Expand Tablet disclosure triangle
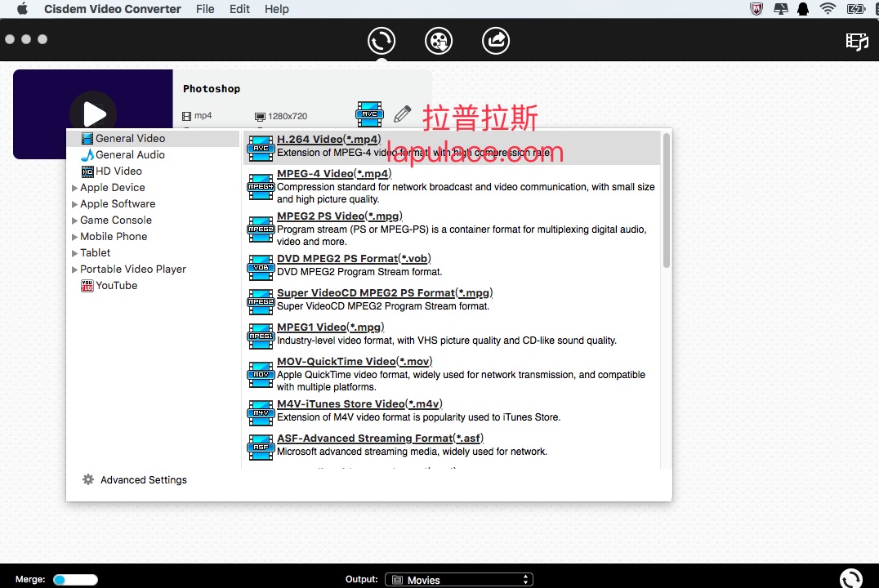 74,253
